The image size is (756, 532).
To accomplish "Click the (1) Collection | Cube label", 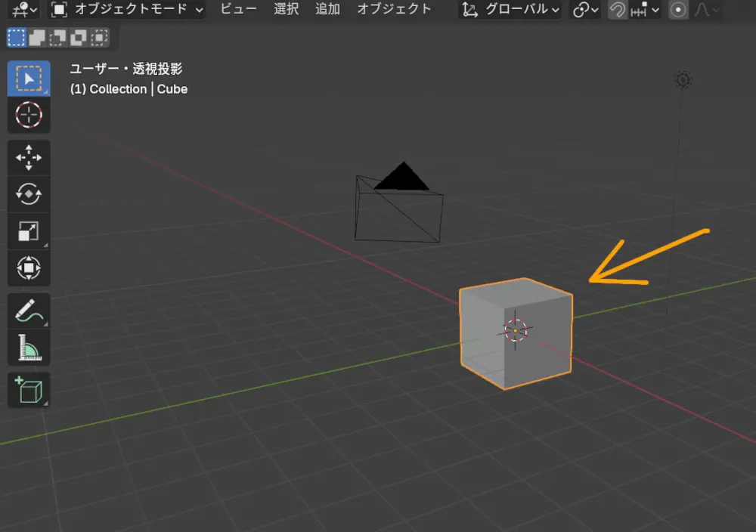I will click(x=129, y=89).
